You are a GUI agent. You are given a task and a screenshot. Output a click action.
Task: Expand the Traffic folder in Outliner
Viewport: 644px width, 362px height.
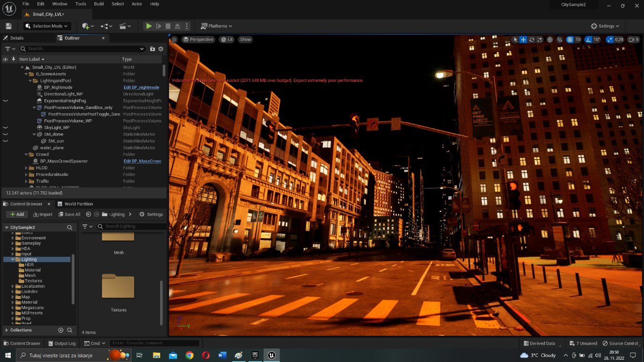[x=26, y=181]
